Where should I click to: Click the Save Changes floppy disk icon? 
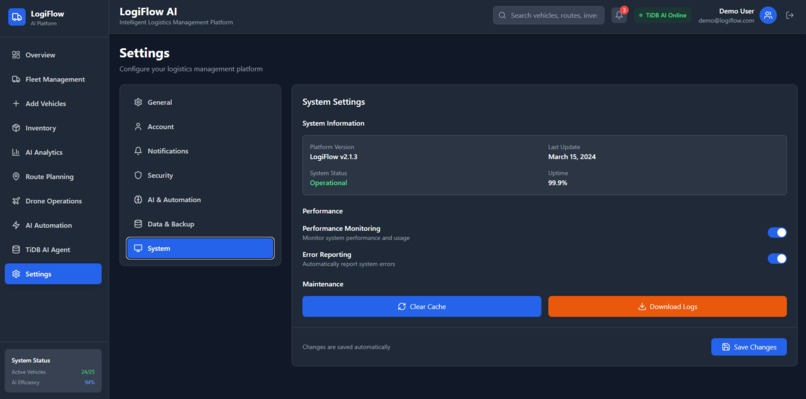click(x=726, y=347)
